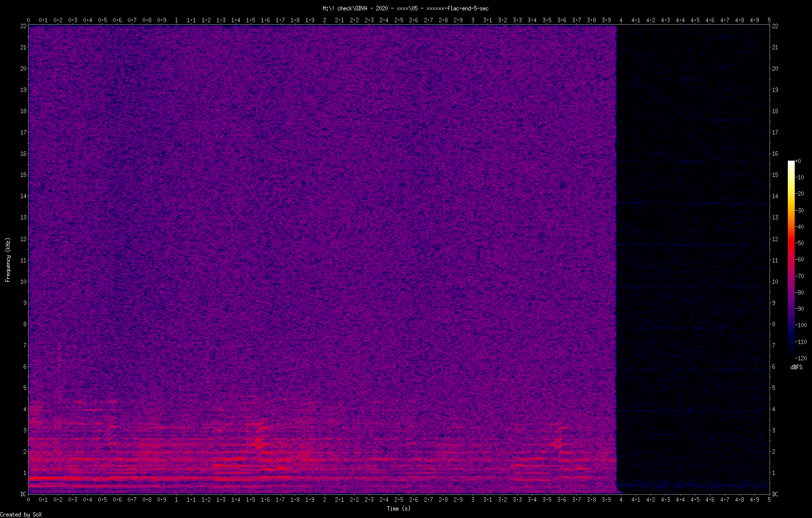Click the 'dBFS' label under the color scale
This screenshot has height=518, width=812.
796,367
